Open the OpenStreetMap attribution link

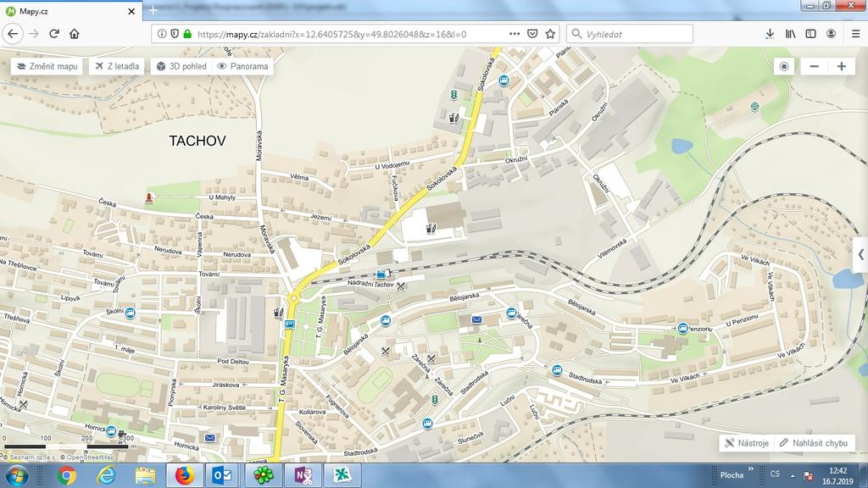(90, 457)
